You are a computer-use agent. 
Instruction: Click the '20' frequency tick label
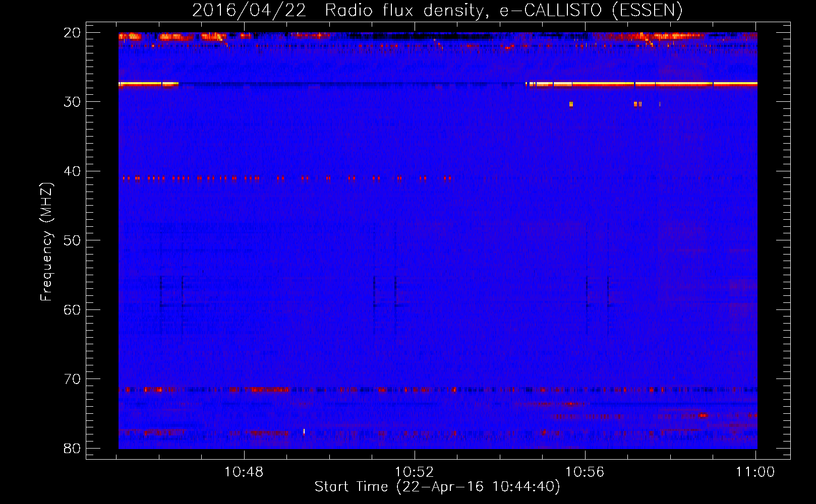click(72, 33)
